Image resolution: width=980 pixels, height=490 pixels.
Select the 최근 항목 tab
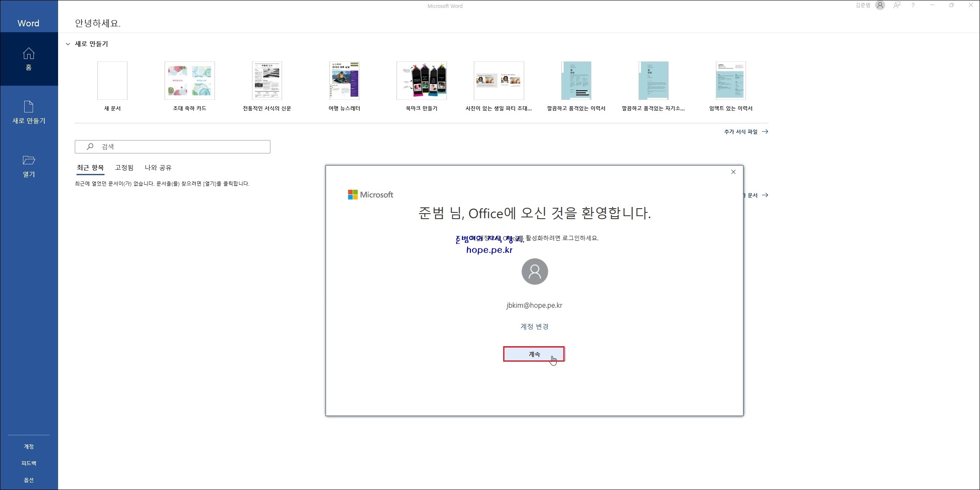tap(90, 168)
